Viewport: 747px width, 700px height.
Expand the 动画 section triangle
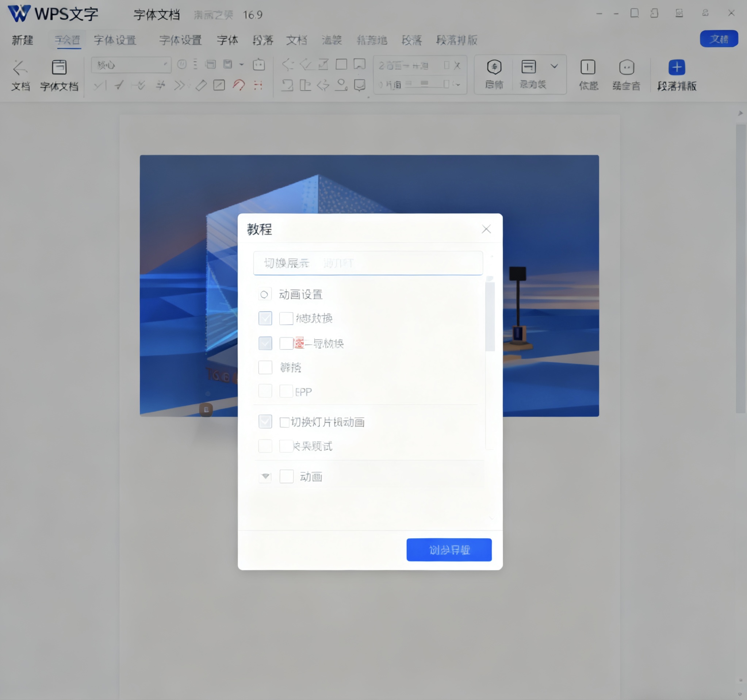pyautogui.click(x=265, y=477)
